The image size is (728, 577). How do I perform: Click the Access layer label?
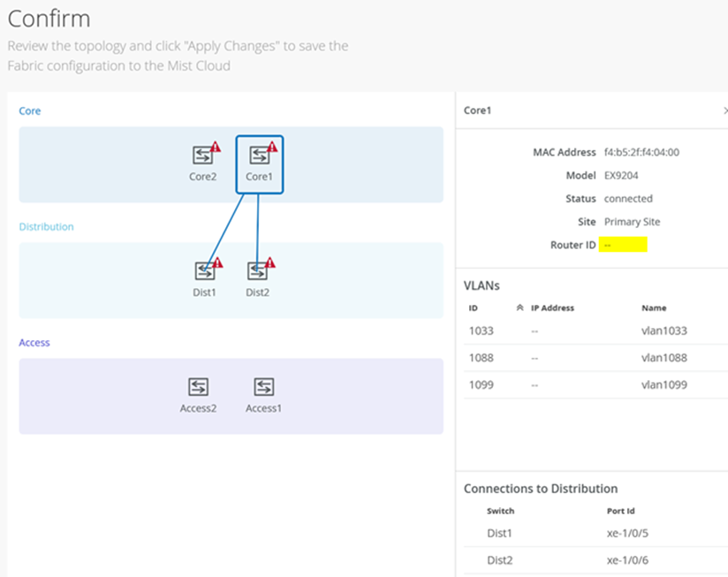[34, 343]
